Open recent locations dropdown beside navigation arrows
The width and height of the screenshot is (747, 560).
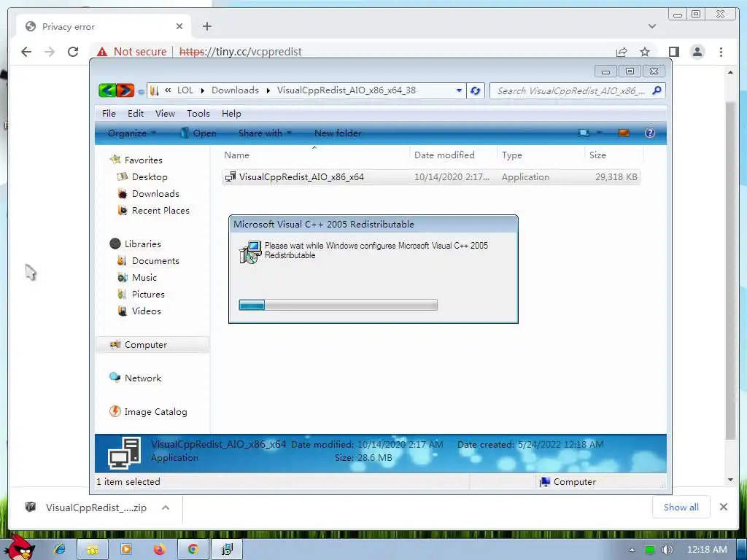click(x=141, y=91)
